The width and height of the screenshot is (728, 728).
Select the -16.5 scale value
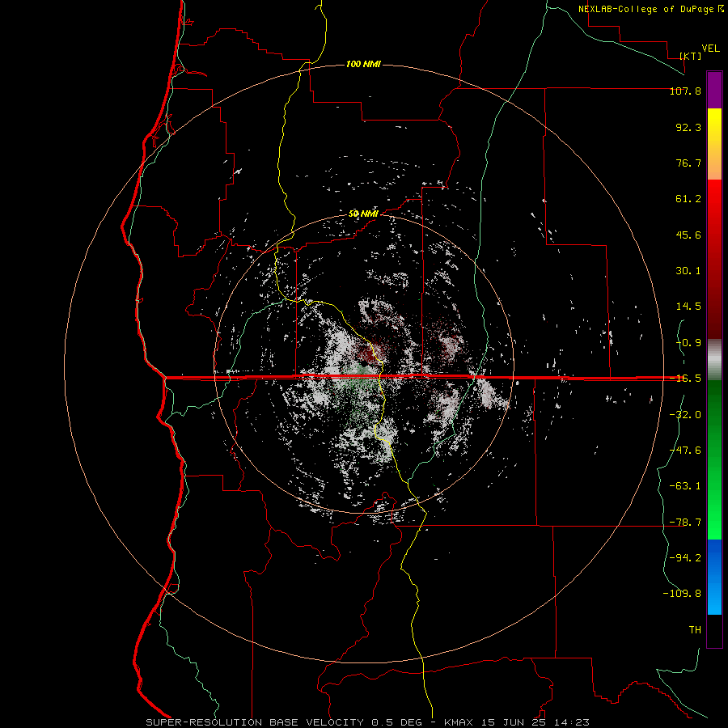click(x=685, y=379)
